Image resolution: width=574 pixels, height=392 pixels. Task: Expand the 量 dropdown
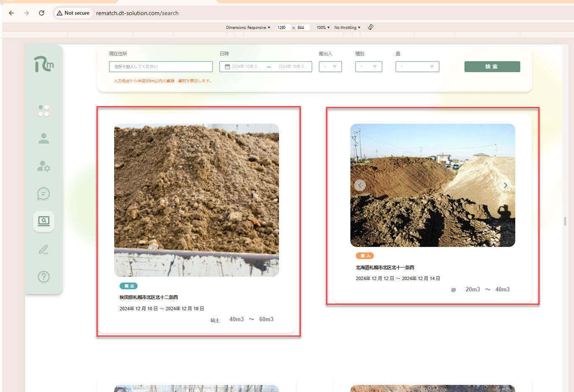[417, 67]
